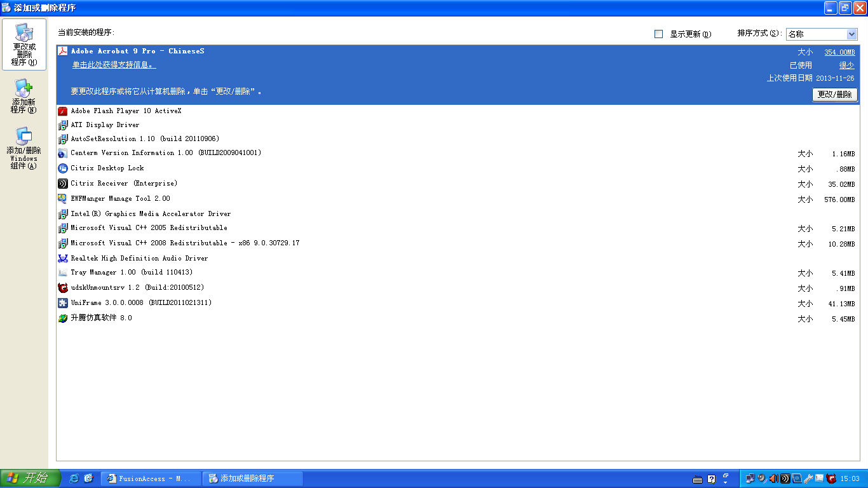This screenshot has height=488, width=868.
Task: Select Tray Manager 1.00 (build 110413)
Action: [458, 273]
